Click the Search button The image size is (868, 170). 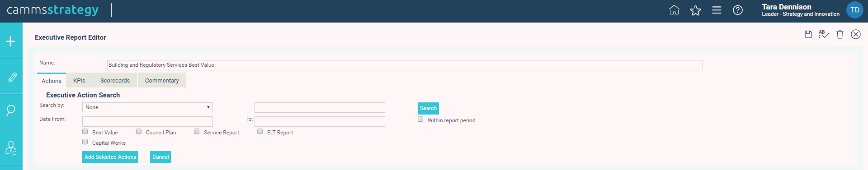click(x=428, y=108)
